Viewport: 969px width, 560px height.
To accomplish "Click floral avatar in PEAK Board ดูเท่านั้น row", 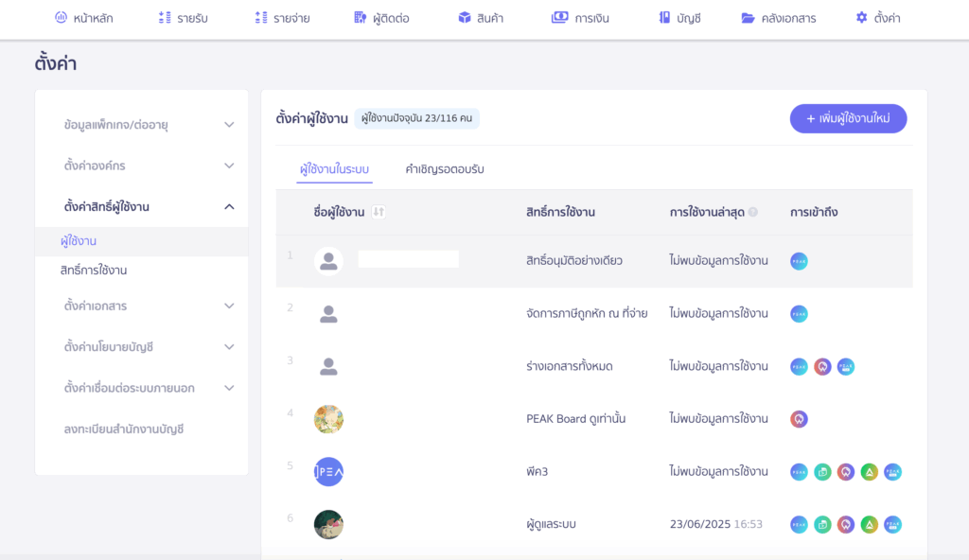I will [x=328, y=419].
